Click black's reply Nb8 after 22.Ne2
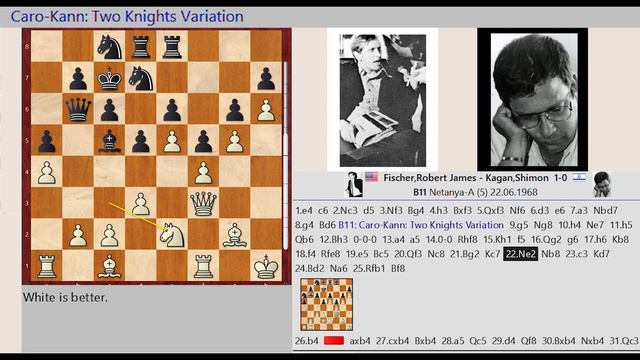The image size is (640, 360). (550, 254)
